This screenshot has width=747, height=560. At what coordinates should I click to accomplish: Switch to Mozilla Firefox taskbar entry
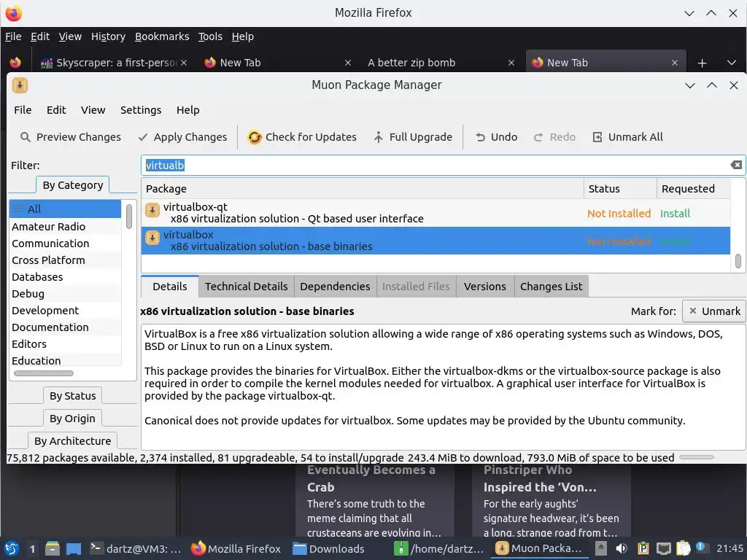coord(236,548)
